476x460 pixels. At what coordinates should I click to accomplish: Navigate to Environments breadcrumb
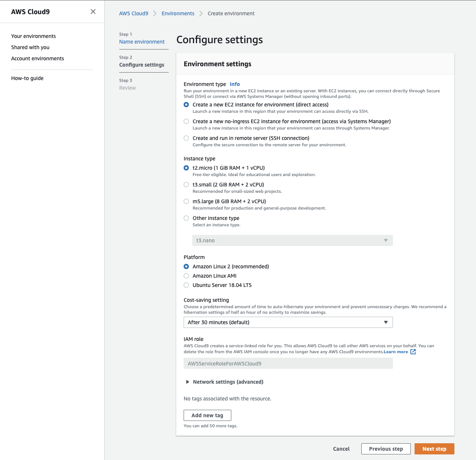pyautogui.click(x=178, y=13)
